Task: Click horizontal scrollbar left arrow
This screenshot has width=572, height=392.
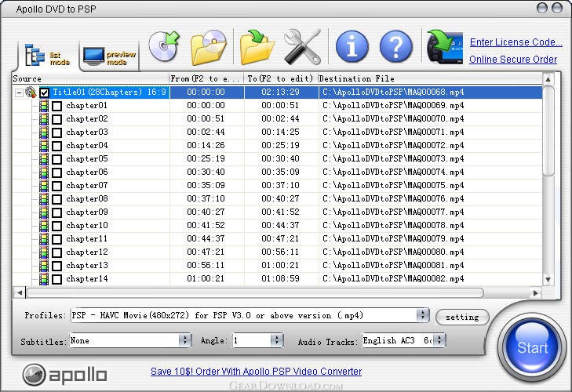Action: pos(20,292)
